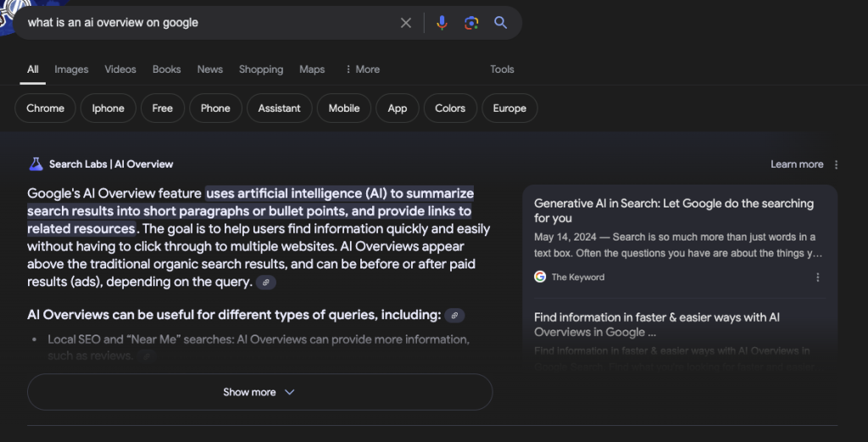Open 'Generative AI in Search' source link
The height and width of the screenshot is (442, 868).
[674, 211]
